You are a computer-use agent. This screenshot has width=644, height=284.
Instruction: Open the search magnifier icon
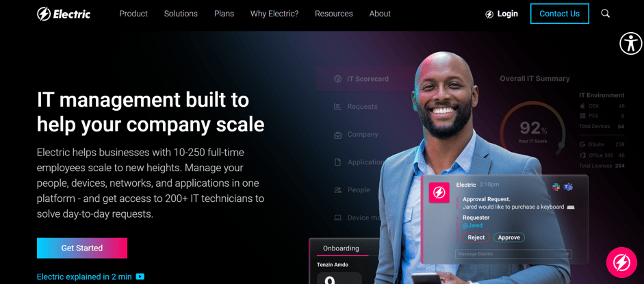point(606,14)
